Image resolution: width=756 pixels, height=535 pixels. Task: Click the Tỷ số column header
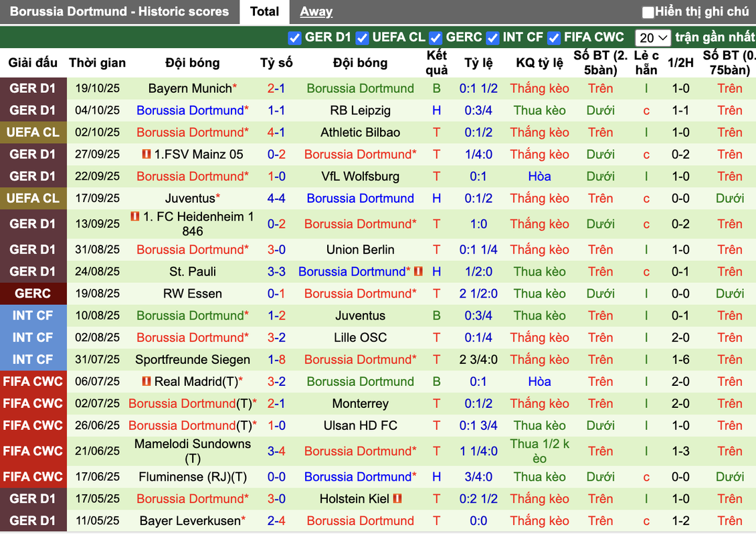tap(276, 63)
